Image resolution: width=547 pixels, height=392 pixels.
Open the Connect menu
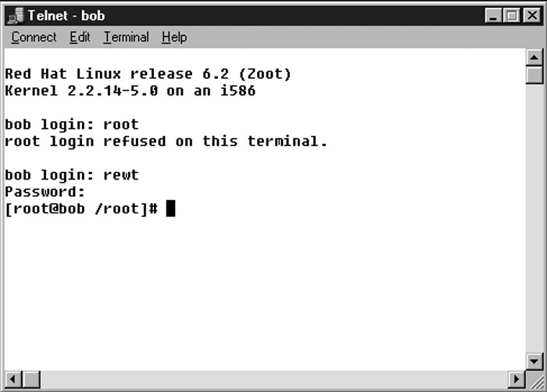34,37
